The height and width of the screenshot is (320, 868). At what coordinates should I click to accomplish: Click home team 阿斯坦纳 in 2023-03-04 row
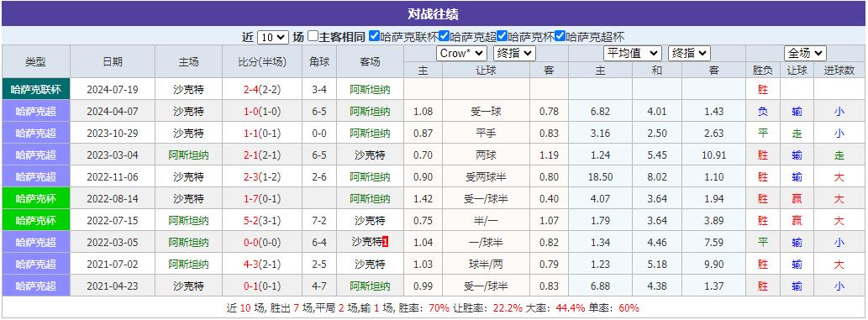pos(189,155)
